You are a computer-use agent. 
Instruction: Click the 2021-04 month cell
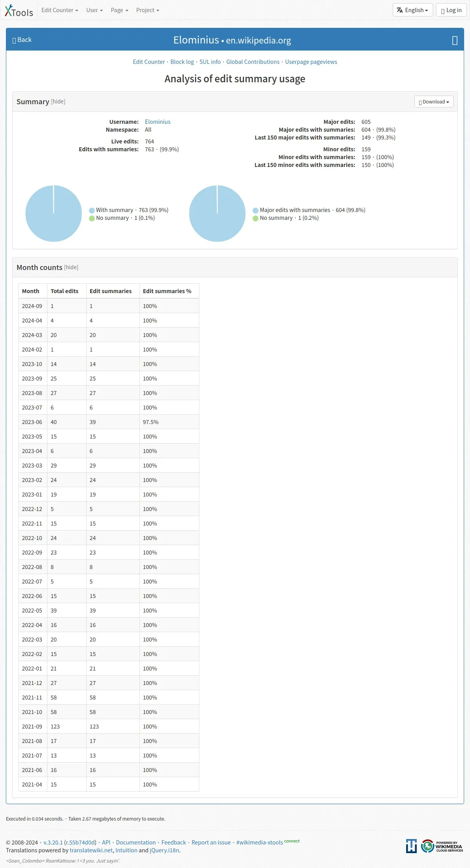pyautogui.click(x=32, y=785)
